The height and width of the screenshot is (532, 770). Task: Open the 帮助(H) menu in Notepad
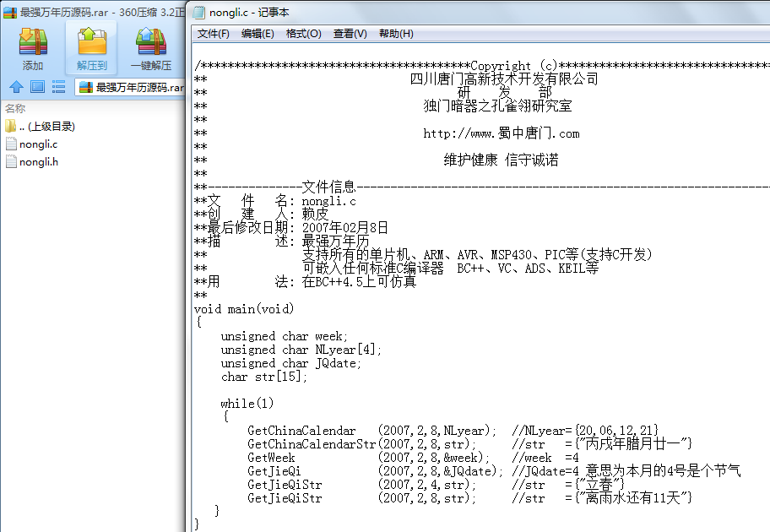coord(396,34)
